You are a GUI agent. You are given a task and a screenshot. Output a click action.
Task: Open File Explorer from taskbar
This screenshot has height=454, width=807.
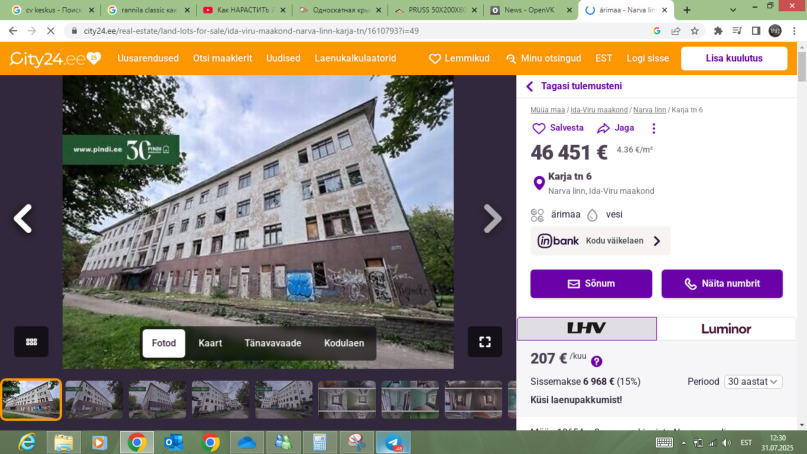[x=63, y=442]
